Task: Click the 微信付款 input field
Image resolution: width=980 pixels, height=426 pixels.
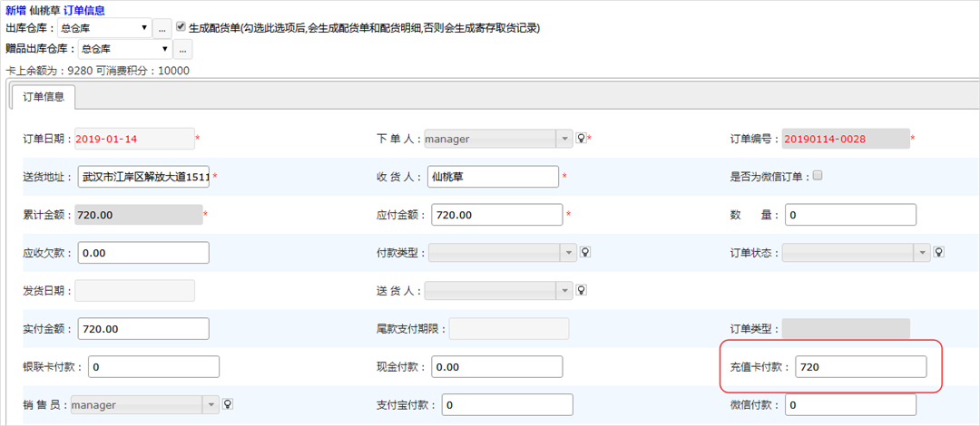Action: [x=850, y=405]
